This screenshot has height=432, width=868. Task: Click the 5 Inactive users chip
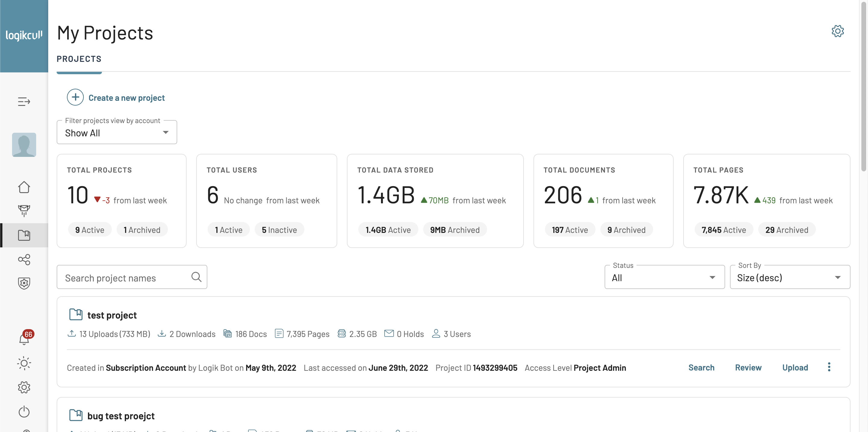(279, 230)
